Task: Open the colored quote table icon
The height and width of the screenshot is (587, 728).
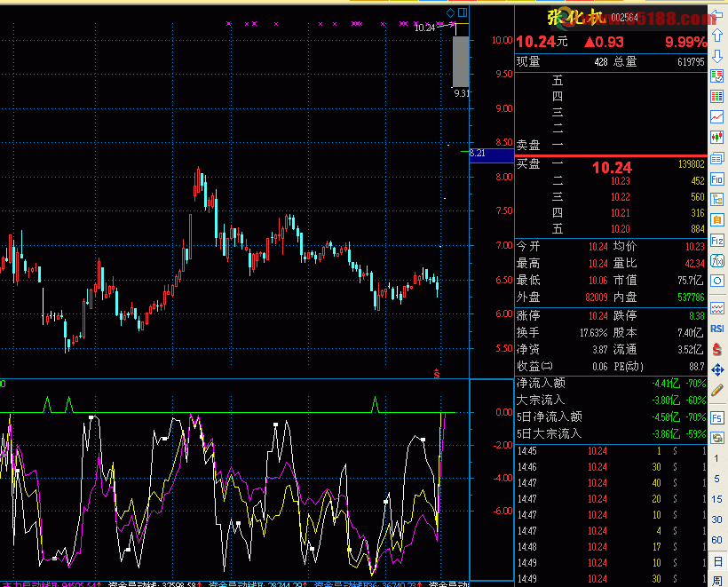Action: pos(717,97)
